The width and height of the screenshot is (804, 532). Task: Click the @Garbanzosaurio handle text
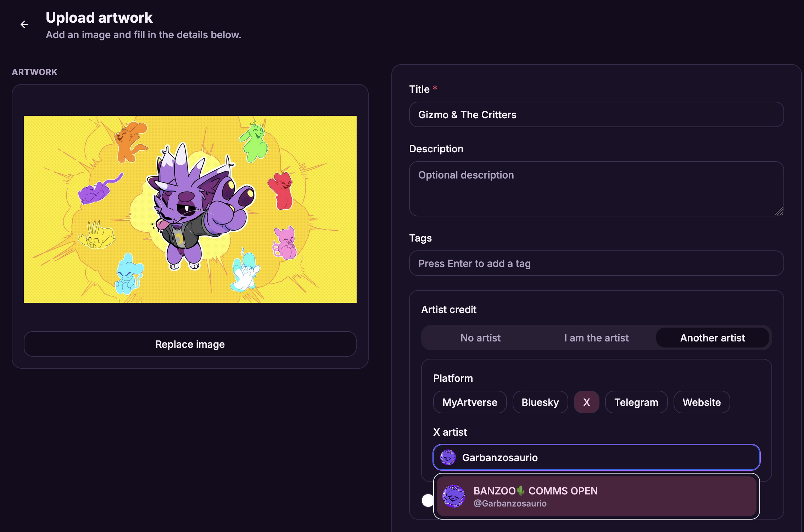tap(510, 503)
